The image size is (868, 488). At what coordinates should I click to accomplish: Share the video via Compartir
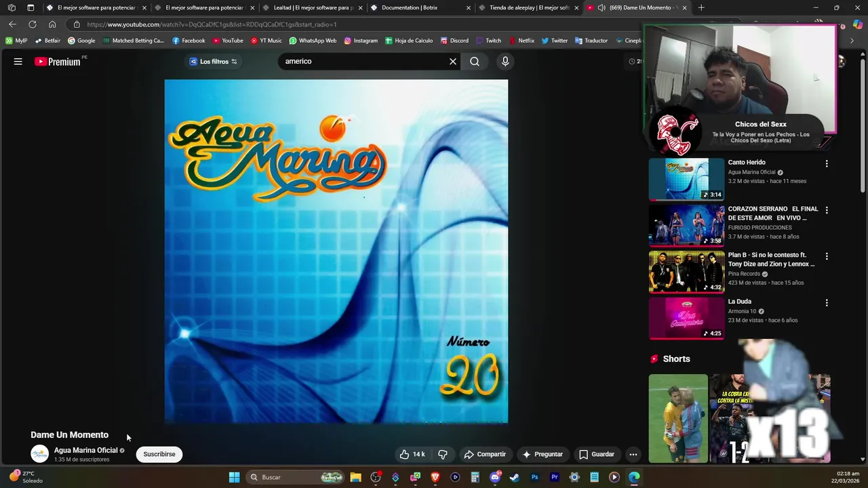(485, 454)
